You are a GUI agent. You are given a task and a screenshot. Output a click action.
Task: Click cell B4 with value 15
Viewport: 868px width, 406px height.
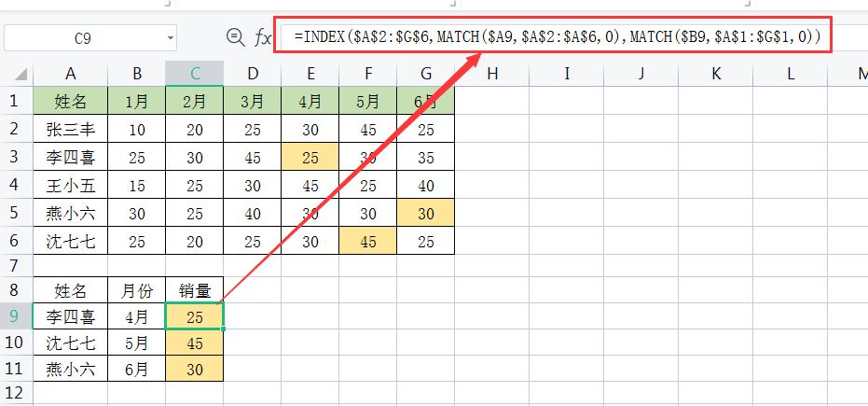[x=137, y=185]
